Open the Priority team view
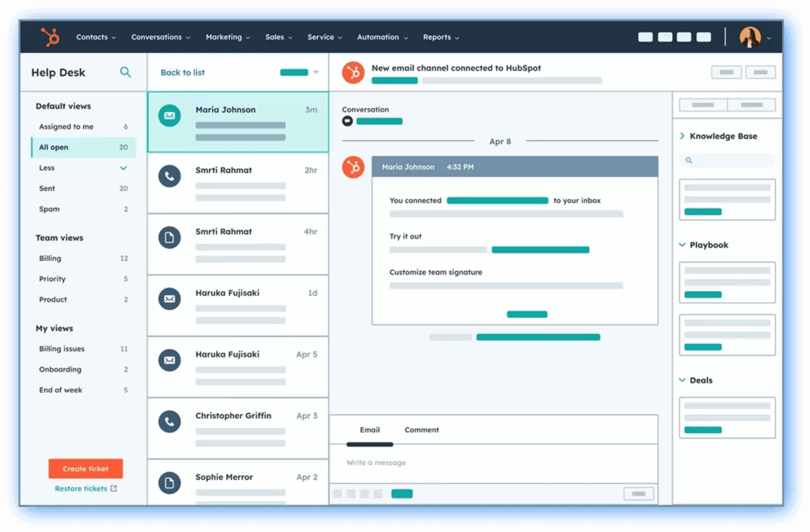Image resolution: width=810 pixels, height=532 pixels. (84, 278)
